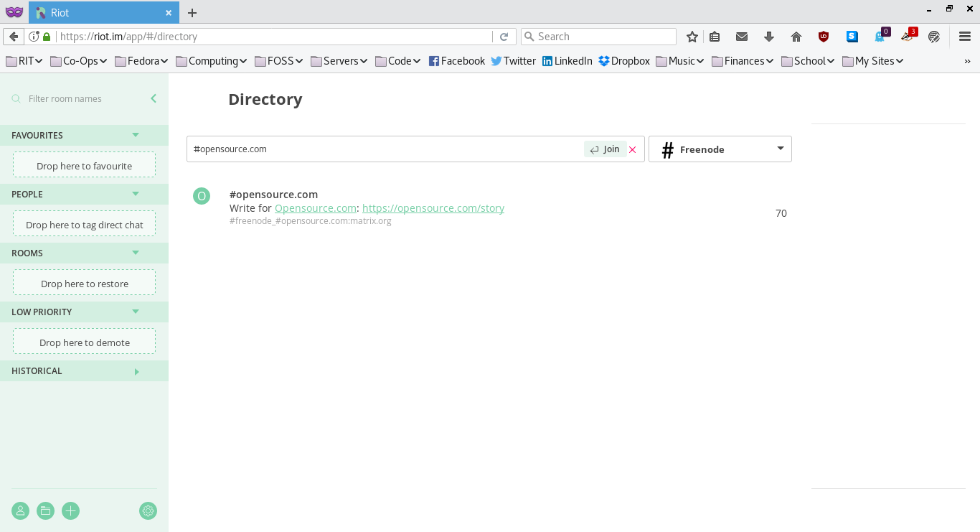Screen dimensions: 980x532
Task: Open the Fedora bookmarks folder
Action: point(141,61)
